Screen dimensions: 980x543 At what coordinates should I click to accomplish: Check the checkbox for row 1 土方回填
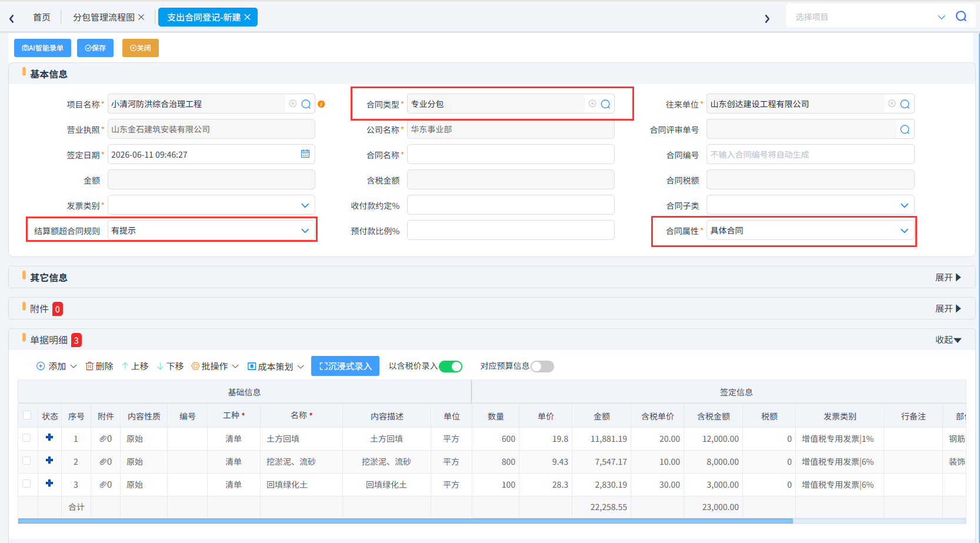pyautogui.click(x=26, y=438)
